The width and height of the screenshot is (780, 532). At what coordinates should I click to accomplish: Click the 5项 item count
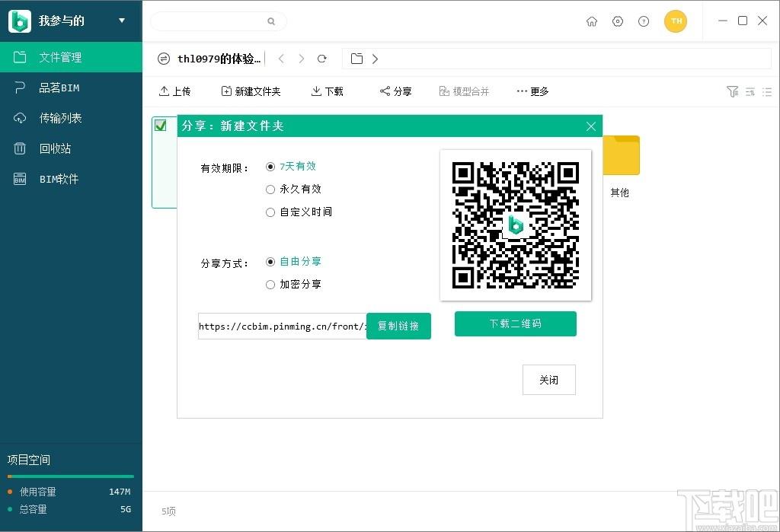click(x=168, y=511)
